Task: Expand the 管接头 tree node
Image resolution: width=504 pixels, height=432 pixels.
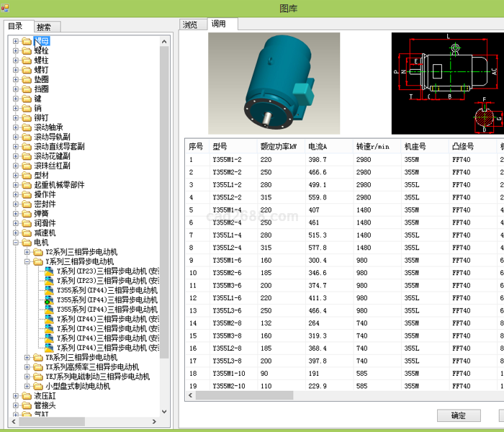Action: coord(16,406)
